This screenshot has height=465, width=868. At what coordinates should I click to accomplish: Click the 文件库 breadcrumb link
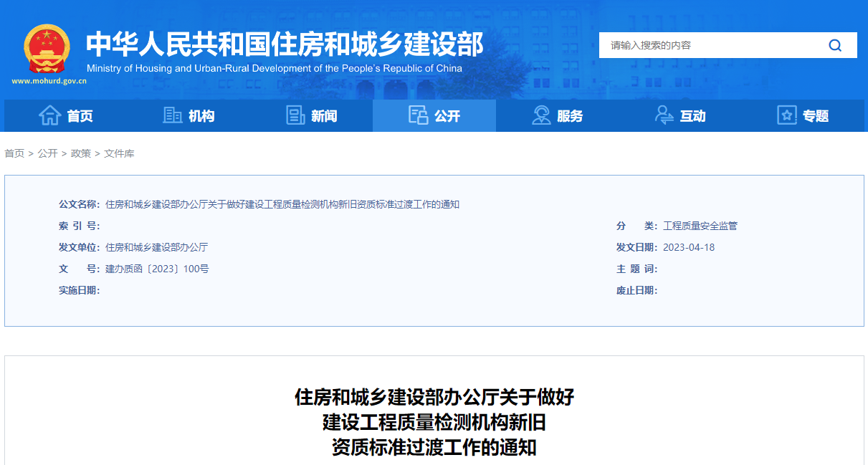pyautogui.click(x=119, y=153)
